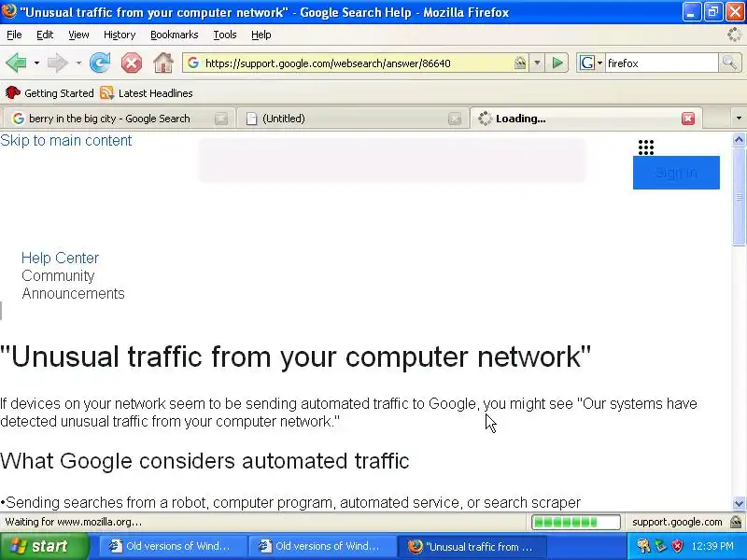The width and height of the screenshot is (747, 560).
Task: Open the View menu
Action: (x=78, y=35)
